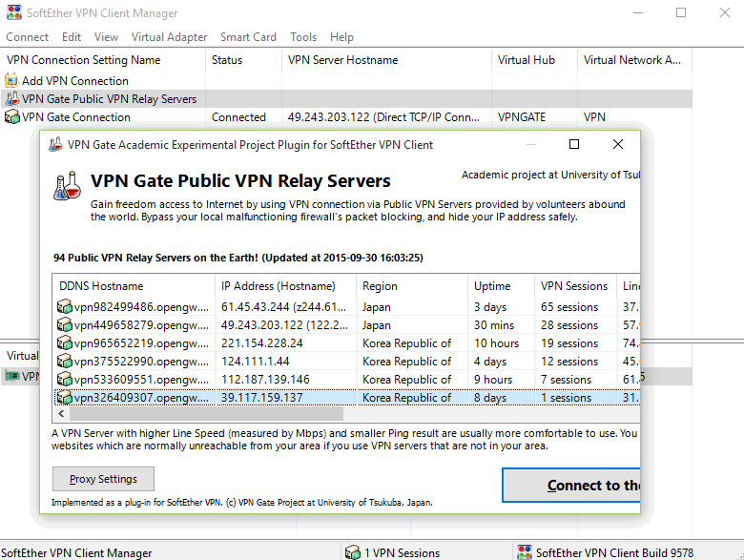This screenshot has width=744, height=560.
Task: Click the status bar SoftEther build icon
Action: (525, 552)
